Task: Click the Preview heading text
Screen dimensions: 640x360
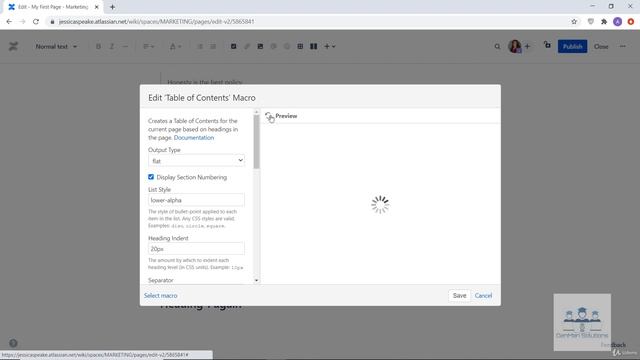Action: point(286,116)
